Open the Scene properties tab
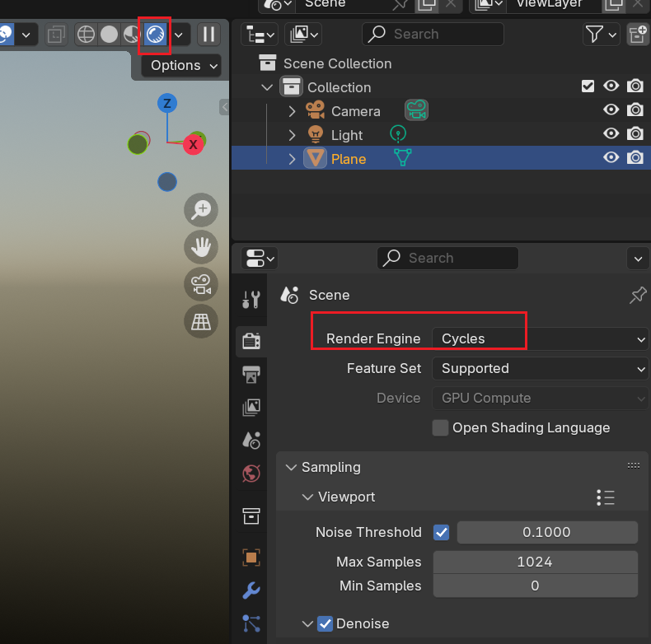The image size is (651, 644). point(251,441)
